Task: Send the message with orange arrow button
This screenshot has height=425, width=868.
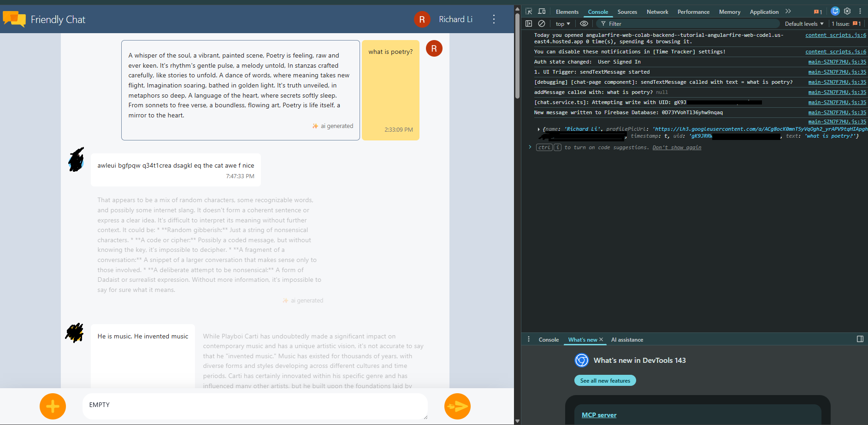Action: tap(457, 406)
